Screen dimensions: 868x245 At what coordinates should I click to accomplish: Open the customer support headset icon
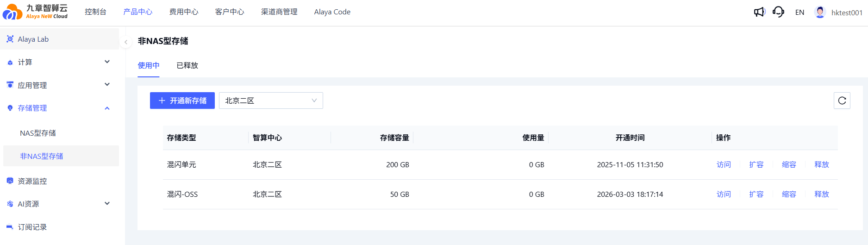pos(779,12)
